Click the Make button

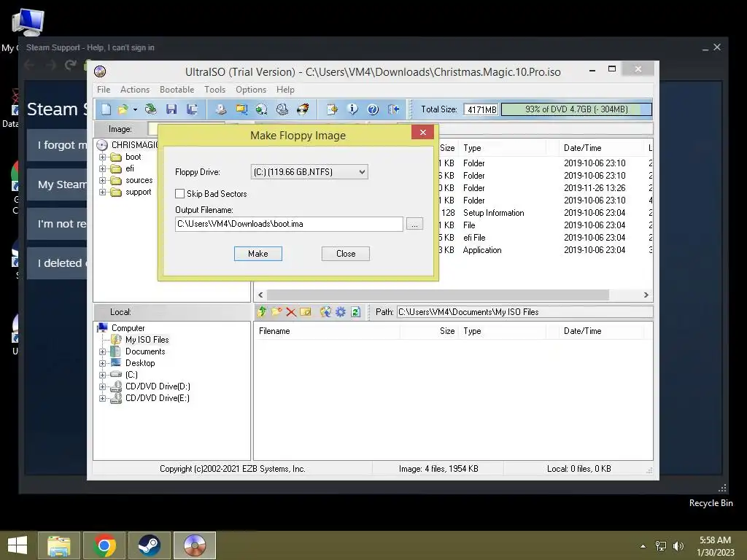(258, 254)
